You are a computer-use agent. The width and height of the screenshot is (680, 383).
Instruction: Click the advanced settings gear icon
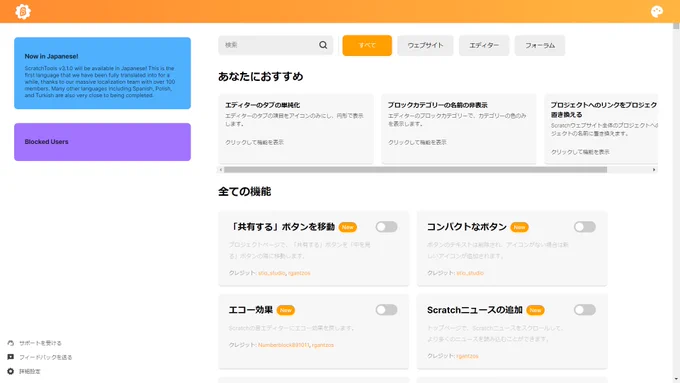pyautogui.click(x=11, y=371)
